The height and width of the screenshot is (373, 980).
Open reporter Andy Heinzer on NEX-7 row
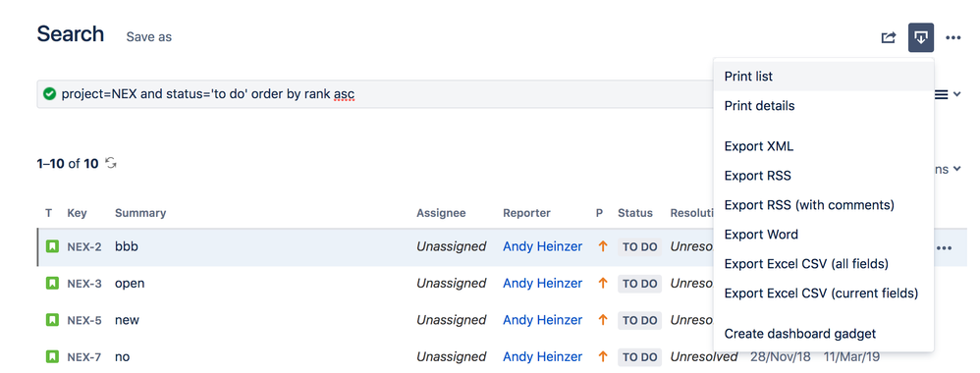(x=542, y=356)
